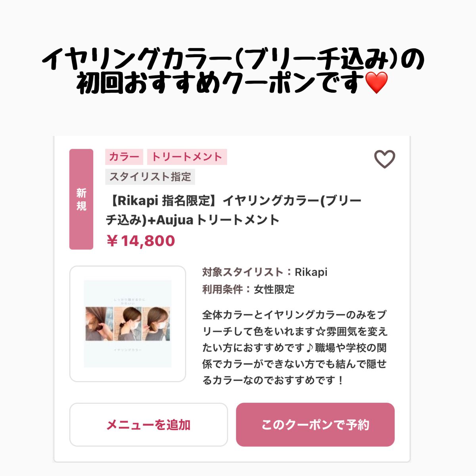Click the 対象スタイリスト Rikapi text
Image resolution: width=476 pixels, height=476 pixels.
(265, 272)
